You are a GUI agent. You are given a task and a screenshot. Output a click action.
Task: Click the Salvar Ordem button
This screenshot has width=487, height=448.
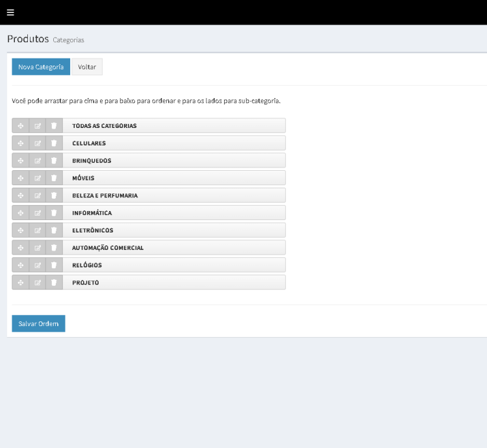tap(38, 323)
